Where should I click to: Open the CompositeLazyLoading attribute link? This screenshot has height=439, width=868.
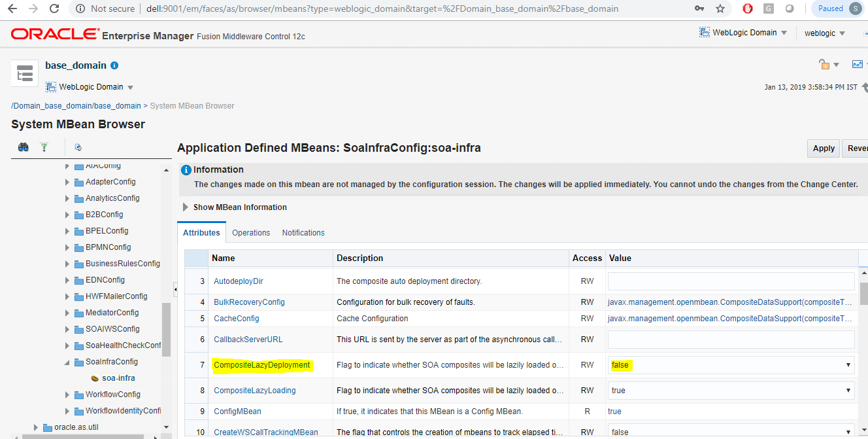pos(255,390)
